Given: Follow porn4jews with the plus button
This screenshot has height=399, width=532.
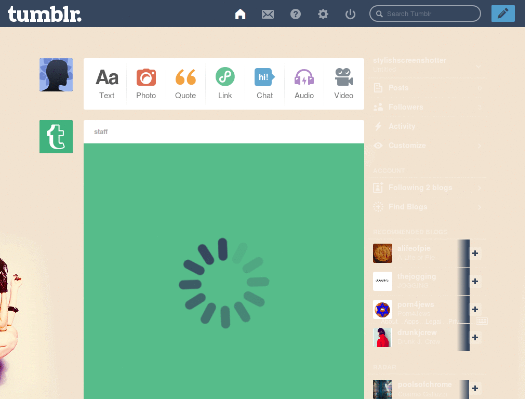Looking at the screenshot, I should (475, 309).
